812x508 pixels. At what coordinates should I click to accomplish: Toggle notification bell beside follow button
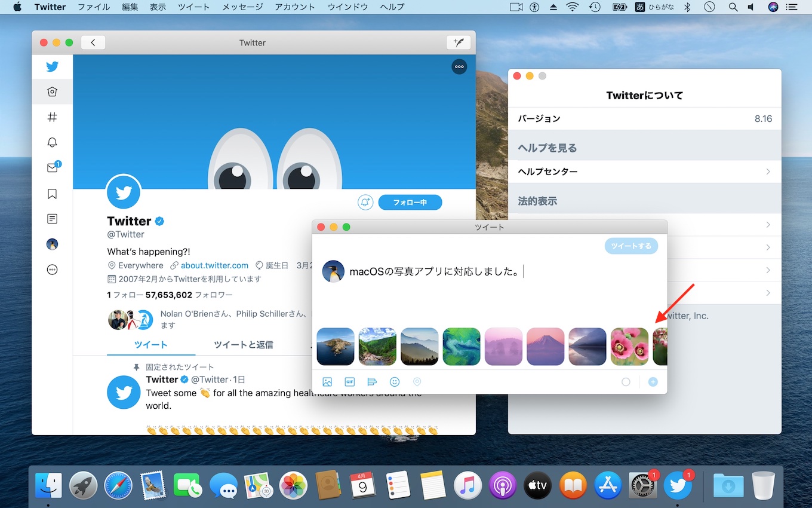click(x=365, y=203)
